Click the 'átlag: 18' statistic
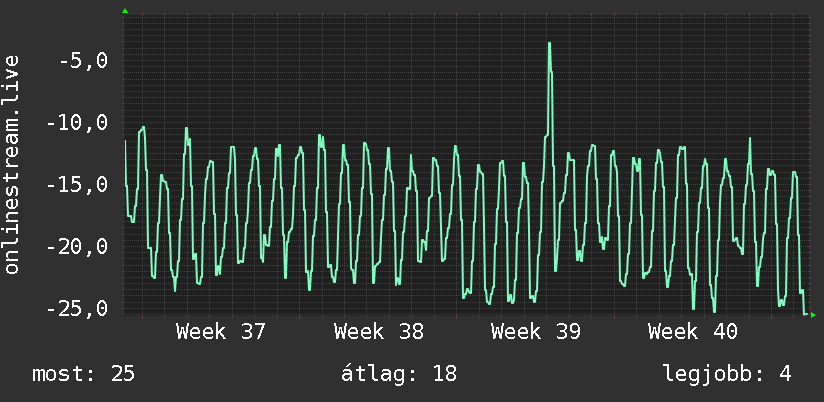This screenshot has width=824, height=402. pos(399,374)
